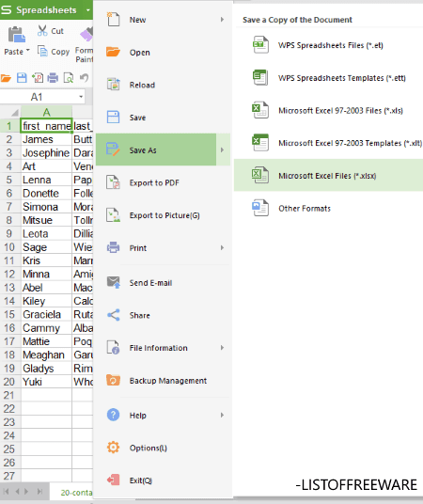Click the Cut scissors icon
Image resolution: width=423 pixels, height=504 pixels.
pyautogui.click(x=42, y=30)
